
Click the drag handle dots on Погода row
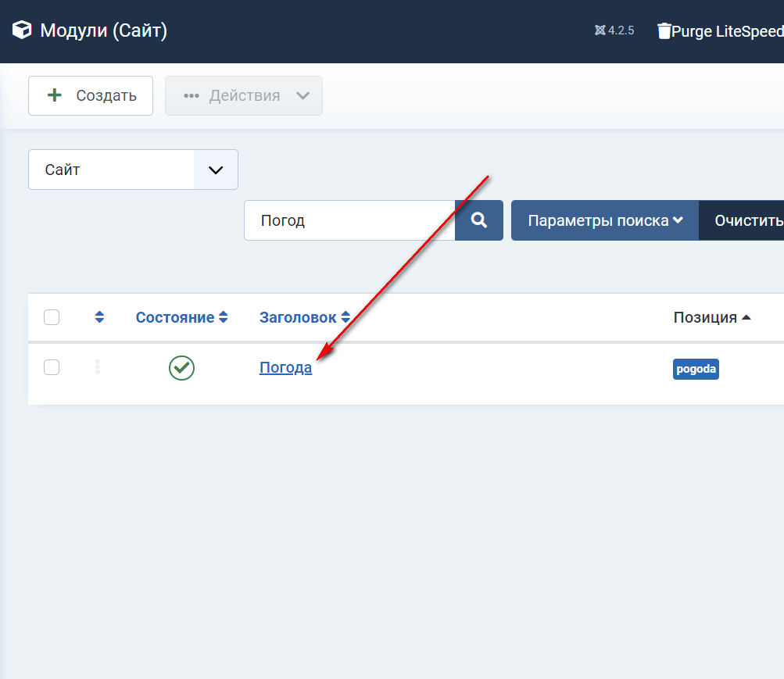pyautogui.click(x=98, y=367)
